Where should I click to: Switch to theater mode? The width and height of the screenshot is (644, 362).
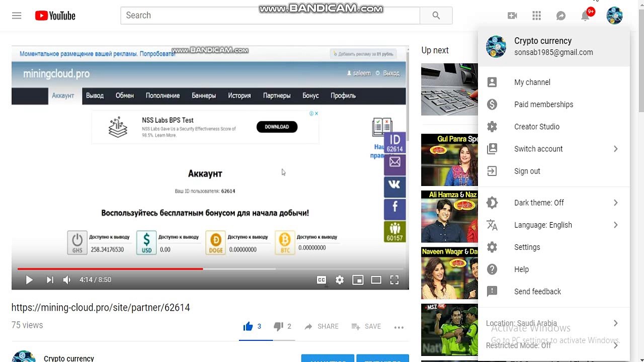pos(376,280)
